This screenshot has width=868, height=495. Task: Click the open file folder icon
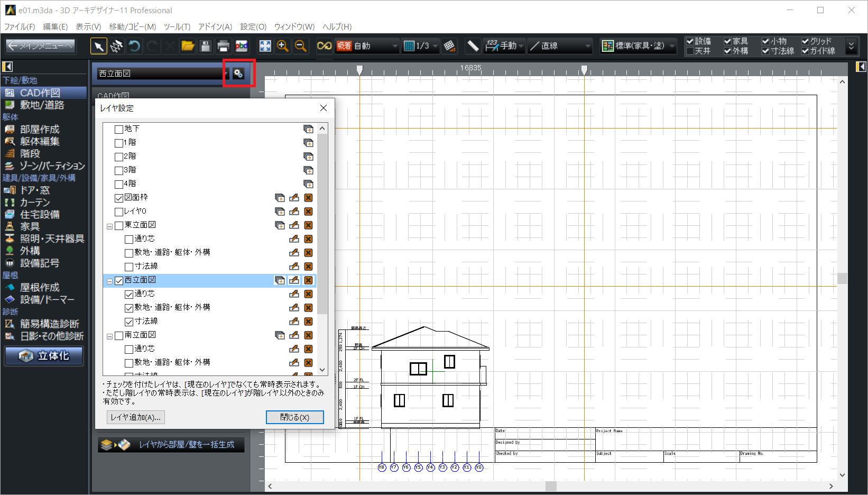(188, 46)
